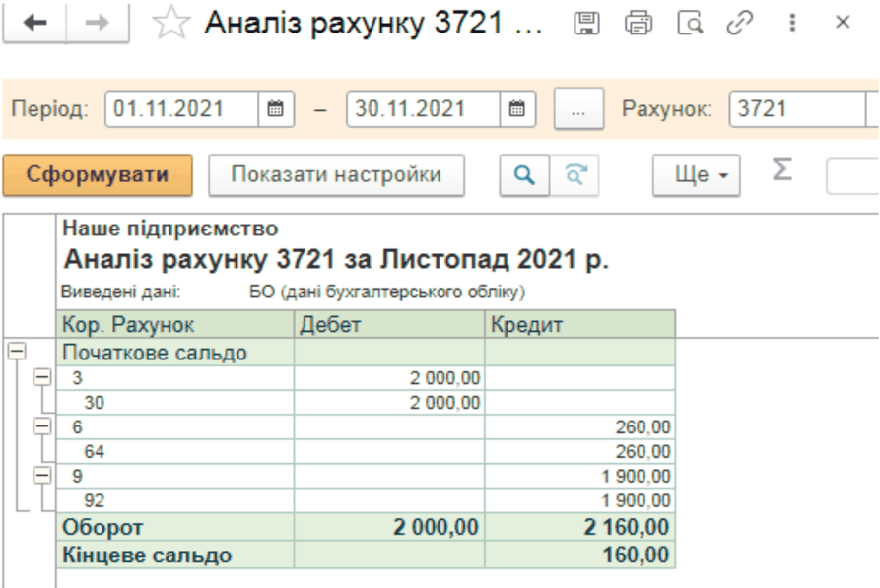Select the Початкове сальдо row
The height and width of the screenshot is (588, 880).
[x=366, y=353]
